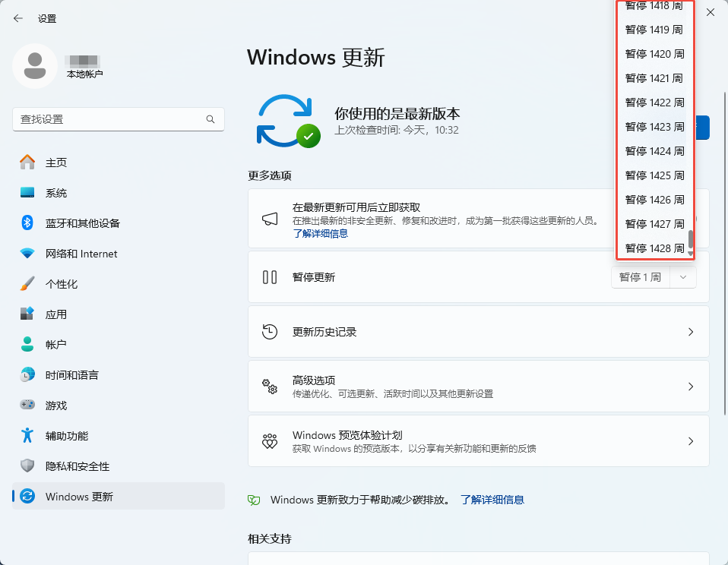Screen dimensions: 728x565
Task: Click the accessibility figure icon
Action: [27, 435]
